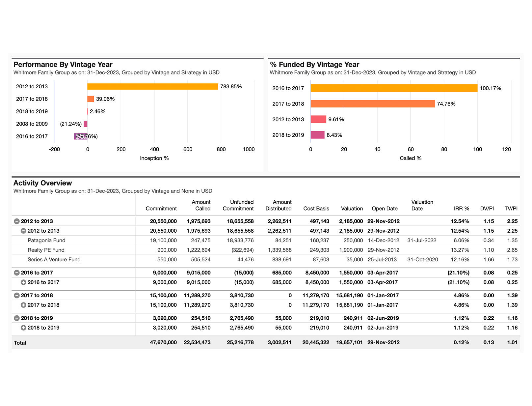Click the minus icon beside bold 2017 to 2018
The width and height of the screenshot is (532, 406).
click(17, 296)
